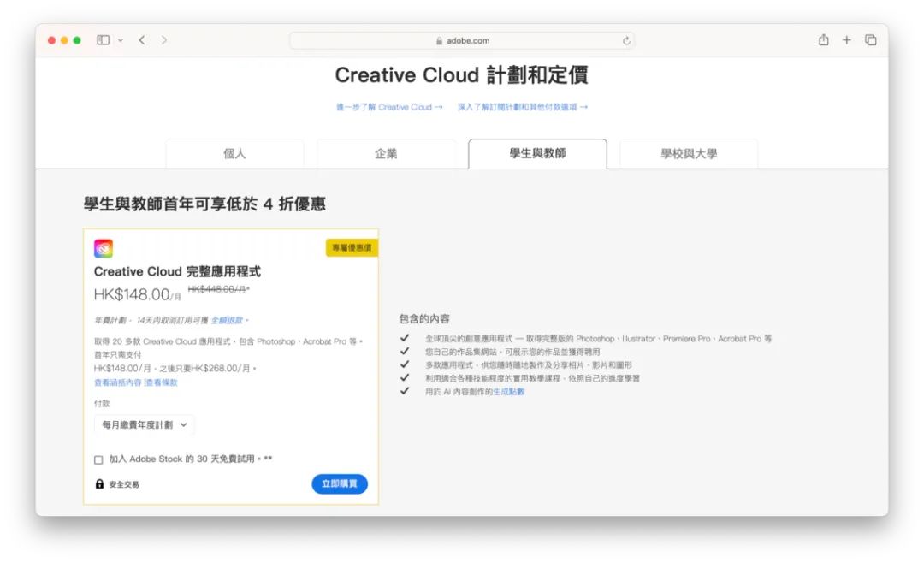
Task: Click the 學生與教師首年可享低於 4 折優惠 heading
Action: click(204, 204)
